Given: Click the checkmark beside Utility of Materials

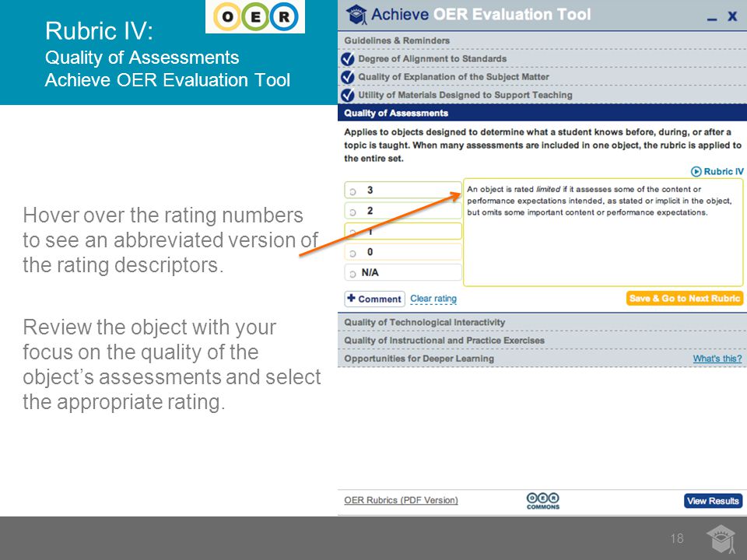Looking at the screenshot, I should pos(348,95).
